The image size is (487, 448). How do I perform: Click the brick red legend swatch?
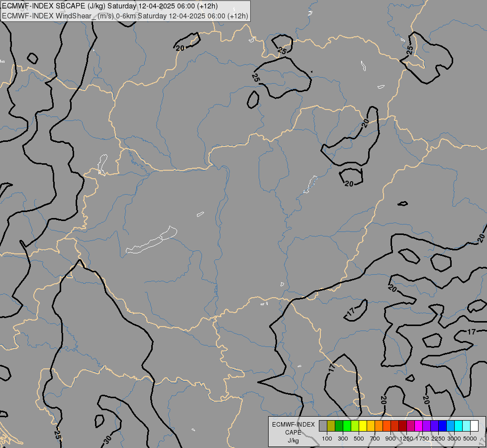click(x=395, y=426)
